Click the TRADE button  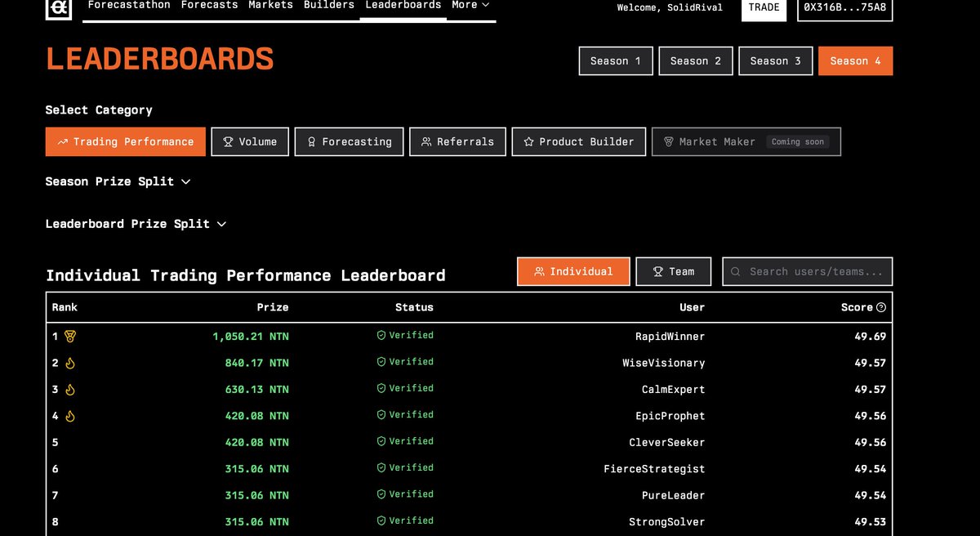click(764, 8)
